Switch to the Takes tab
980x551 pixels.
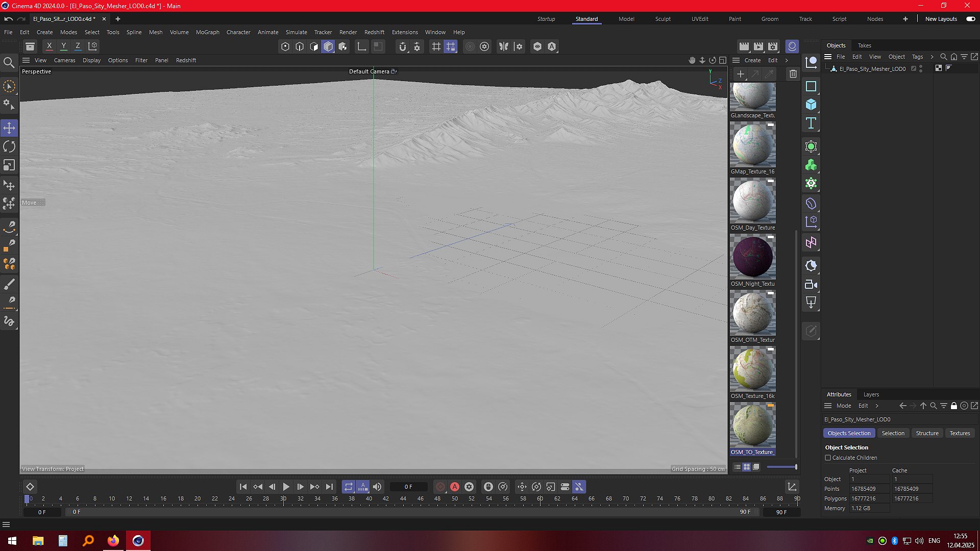(x=864, y=45)
